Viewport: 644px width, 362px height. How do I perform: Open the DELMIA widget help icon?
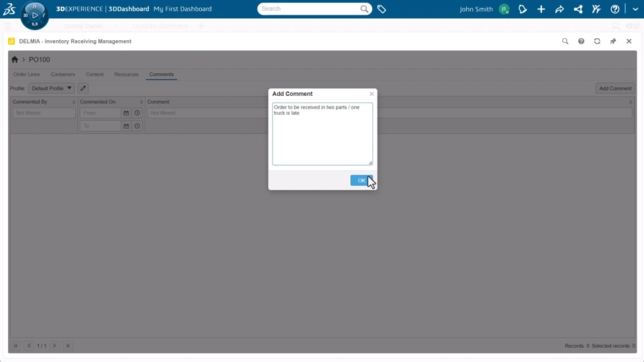pos(581,41)
